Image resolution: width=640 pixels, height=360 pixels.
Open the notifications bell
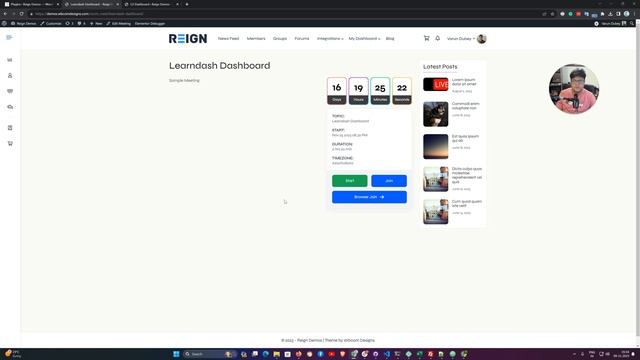438,38
